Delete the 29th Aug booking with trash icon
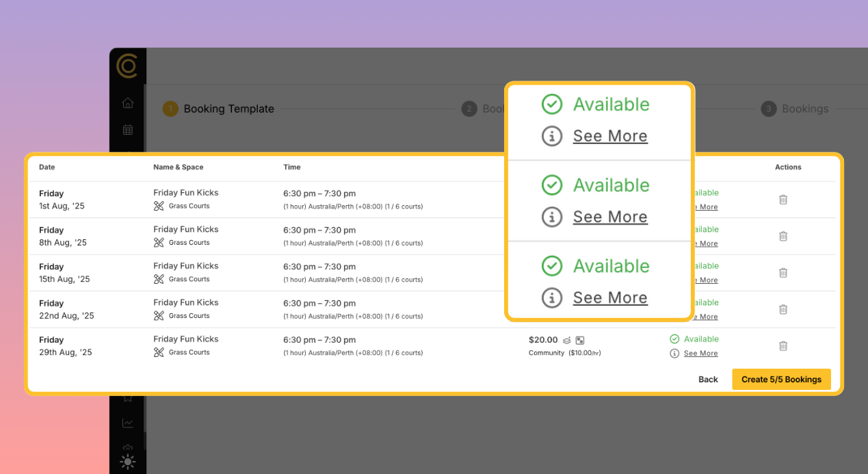The height and width of the screenshot is (474, 868). tap(783, 346)
